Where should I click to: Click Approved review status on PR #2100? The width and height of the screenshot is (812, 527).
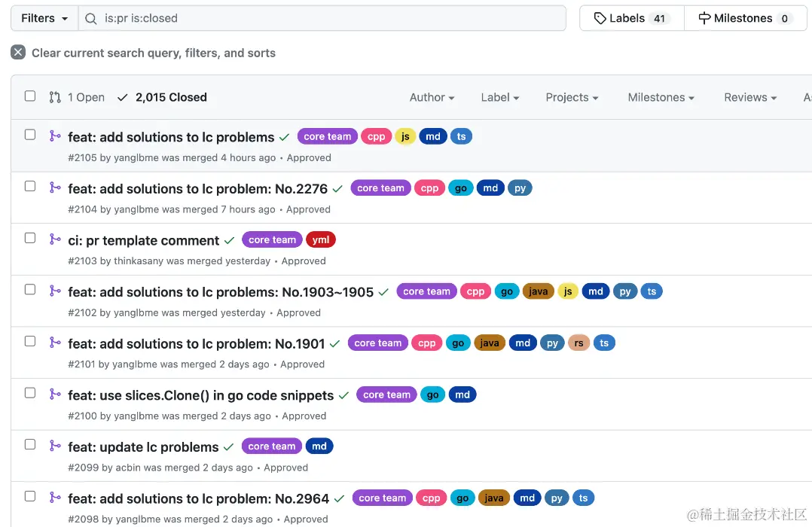click(x=304, y=416)
